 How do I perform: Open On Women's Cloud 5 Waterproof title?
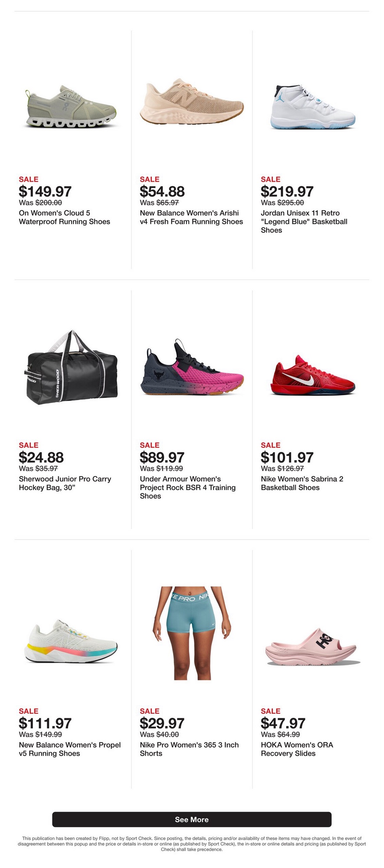[x=64, y=217]
